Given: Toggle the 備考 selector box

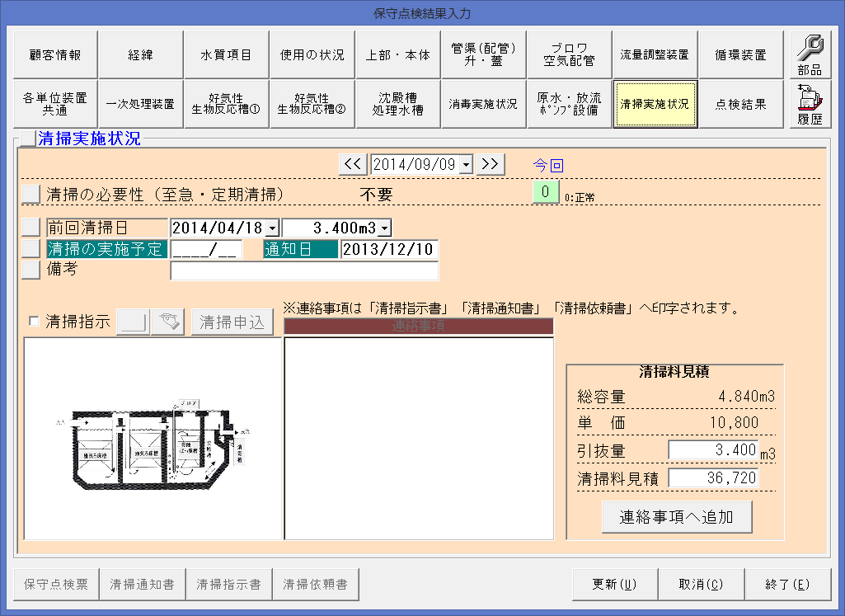Looking at the screenshot, I should coord(31,270).
